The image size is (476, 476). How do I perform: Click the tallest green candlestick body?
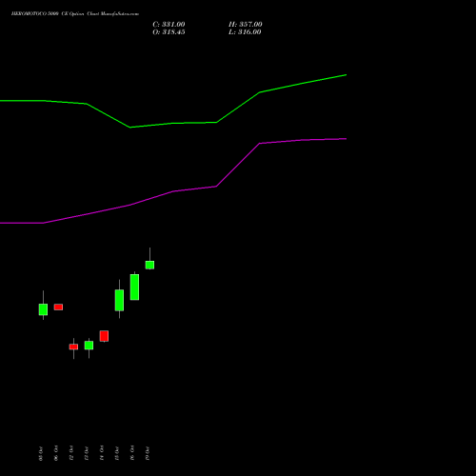pyautogui.click(x=134, y=288)
